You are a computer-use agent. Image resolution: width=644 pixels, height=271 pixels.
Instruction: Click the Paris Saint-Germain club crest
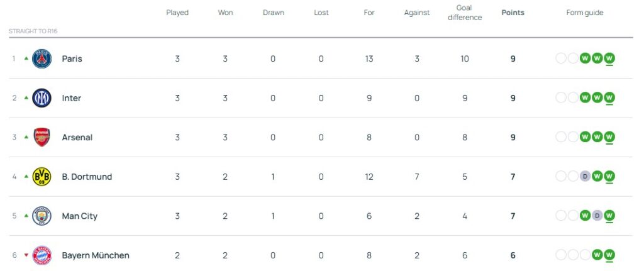coord(42,59)
